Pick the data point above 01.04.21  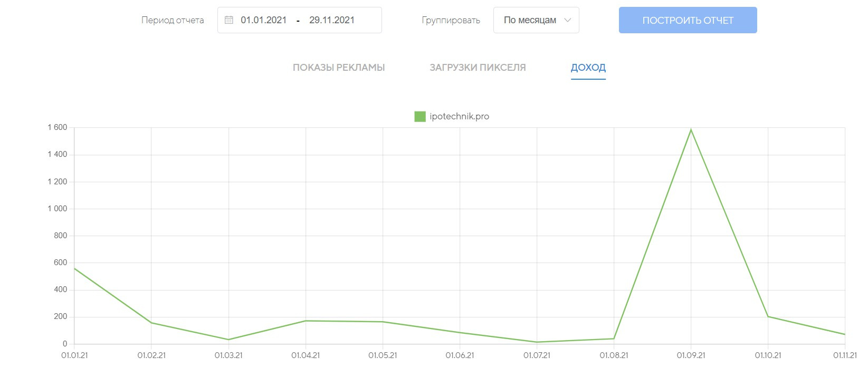306,321
